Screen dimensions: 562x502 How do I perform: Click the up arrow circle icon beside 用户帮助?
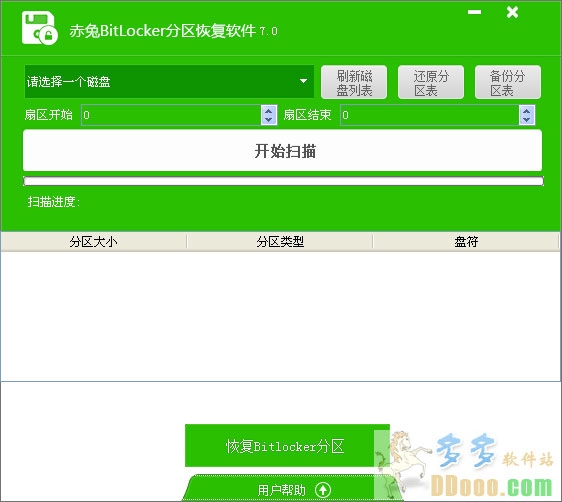(323, 490)
